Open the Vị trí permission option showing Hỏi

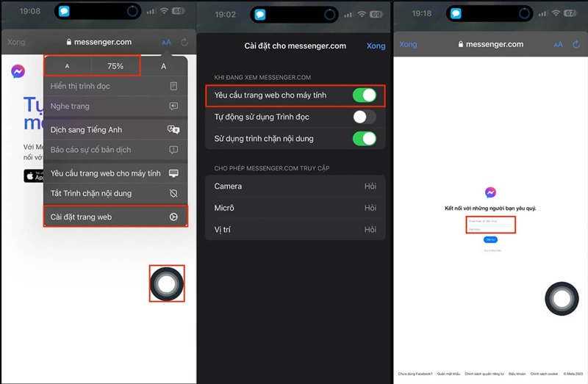point(295,230)
